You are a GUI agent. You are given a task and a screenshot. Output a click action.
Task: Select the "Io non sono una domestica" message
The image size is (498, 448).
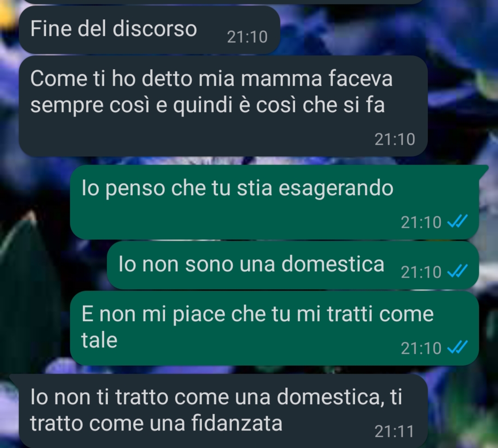(293, 265)
